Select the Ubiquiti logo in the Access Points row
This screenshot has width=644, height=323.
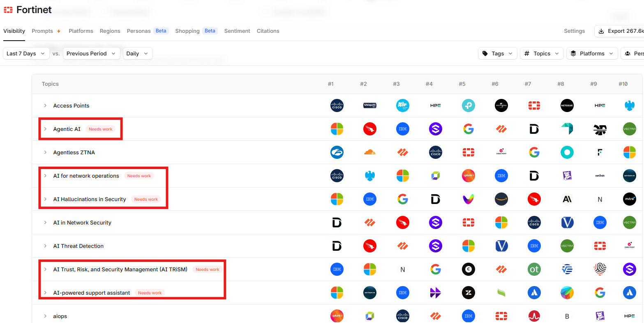point(370,105)
